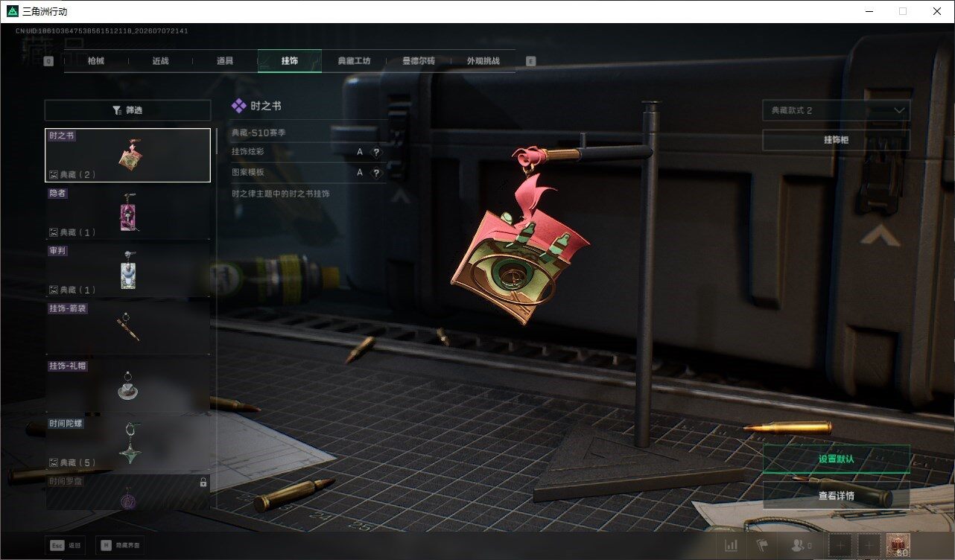Select the 审判 charm card
The height and width of the screenshot is (560, 955).
pos(127,270)
